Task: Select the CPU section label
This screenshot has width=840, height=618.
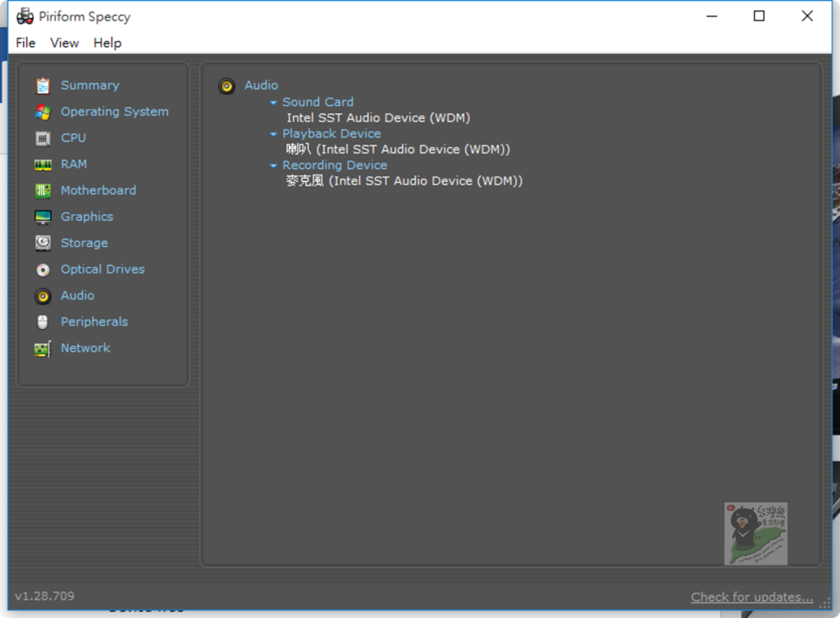Action: 73,138
